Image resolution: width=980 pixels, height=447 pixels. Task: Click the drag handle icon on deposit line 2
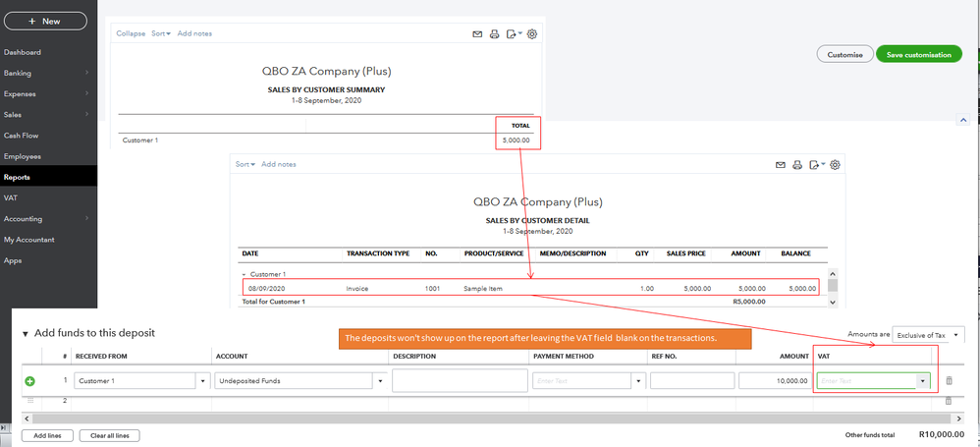(30, 400)
